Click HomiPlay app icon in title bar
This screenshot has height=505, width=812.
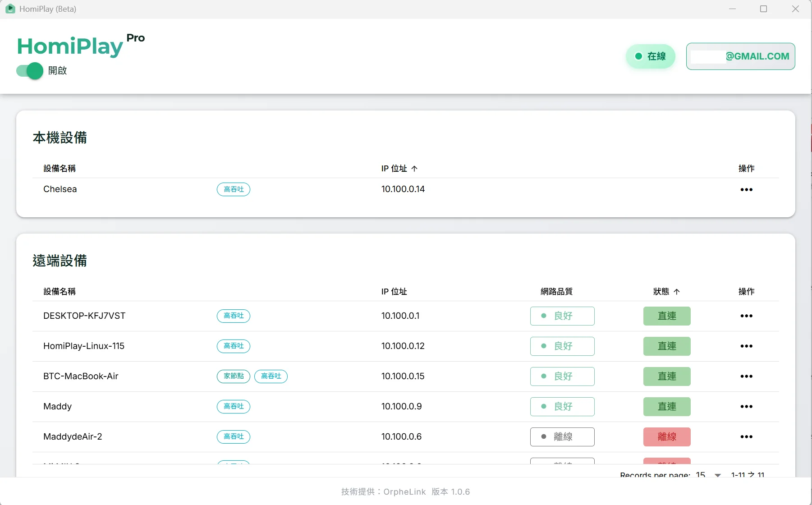10,9
